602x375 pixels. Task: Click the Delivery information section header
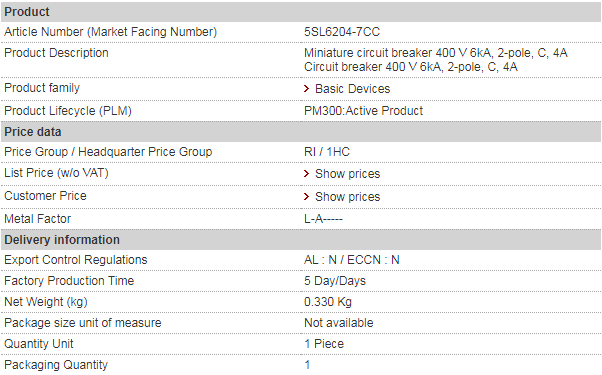[301, 240]
